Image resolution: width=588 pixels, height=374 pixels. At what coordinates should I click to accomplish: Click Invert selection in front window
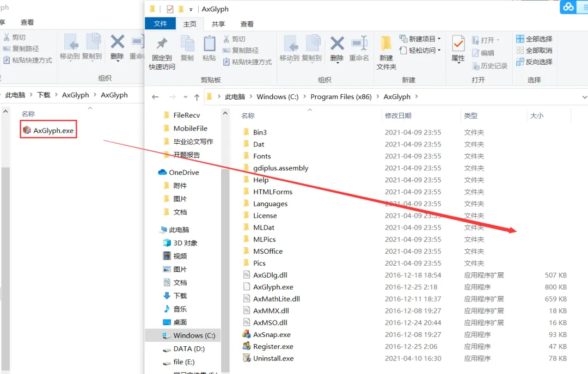coord(535,62)
